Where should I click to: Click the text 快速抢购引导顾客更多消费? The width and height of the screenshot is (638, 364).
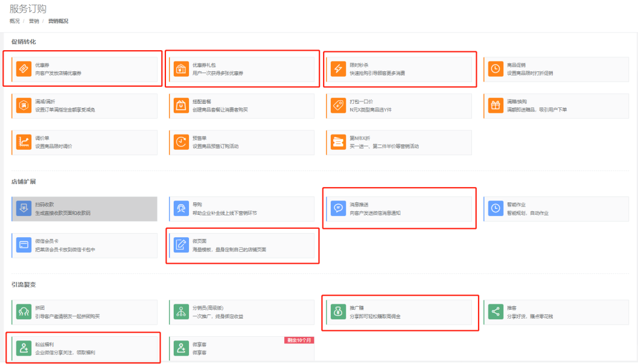(377, 73)
